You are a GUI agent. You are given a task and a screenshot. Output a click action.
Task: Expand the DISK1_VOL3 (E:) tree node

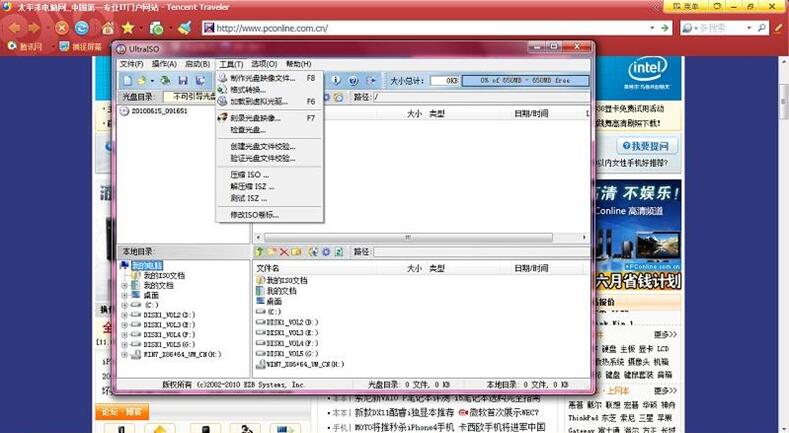pyautogui.click(x=124, y=325)
